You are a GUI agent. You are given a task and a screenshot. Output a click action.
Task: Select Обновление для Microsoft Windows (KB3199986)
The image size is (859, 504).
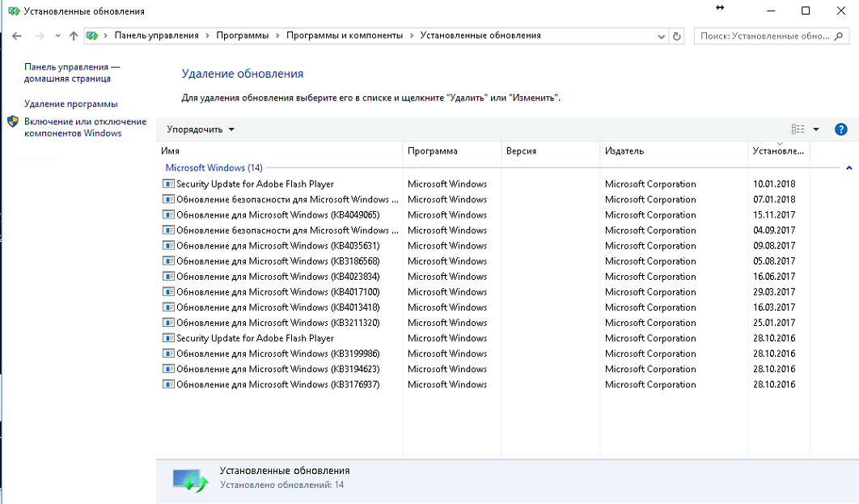[x=277, y=354]
